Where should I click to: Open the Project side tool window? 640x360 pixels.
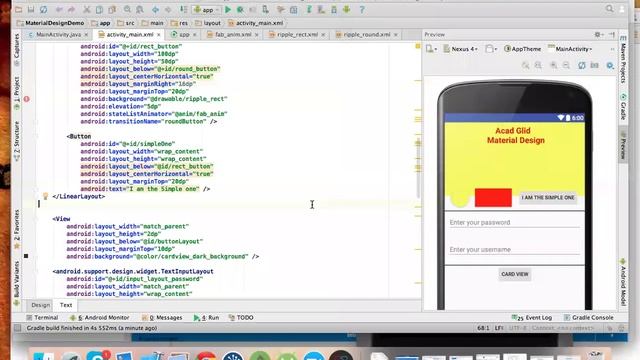pos(17,93)
